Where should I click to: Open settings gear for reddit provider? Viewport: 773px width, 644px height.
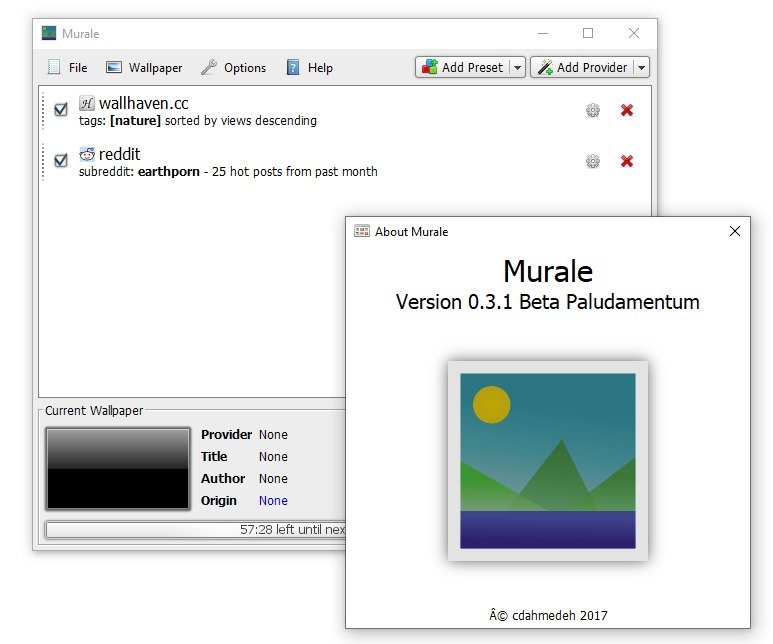click(x=593, y=161)
